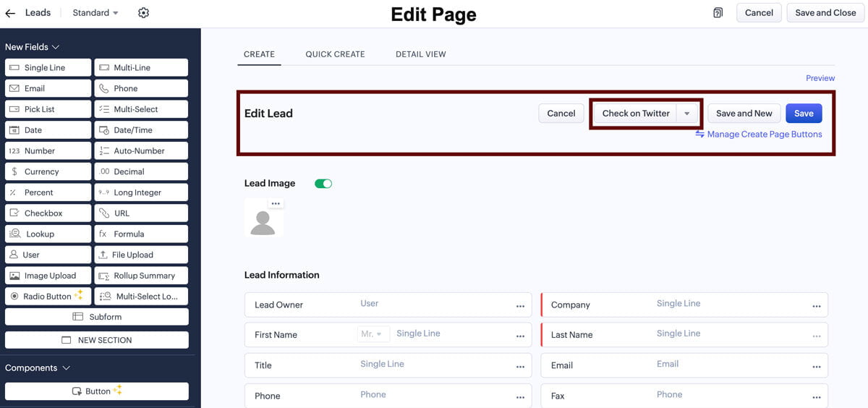
Task: Switch to the Quick Create tab
Action: [335, 54]
